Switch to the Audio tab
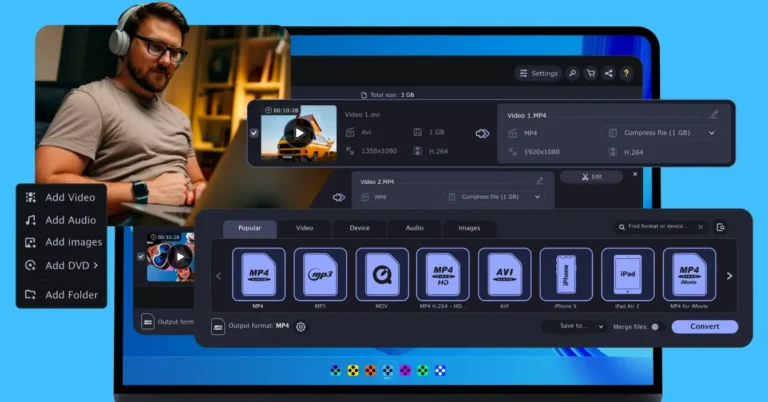Screen dimensions: 768x402 [414, 228]
